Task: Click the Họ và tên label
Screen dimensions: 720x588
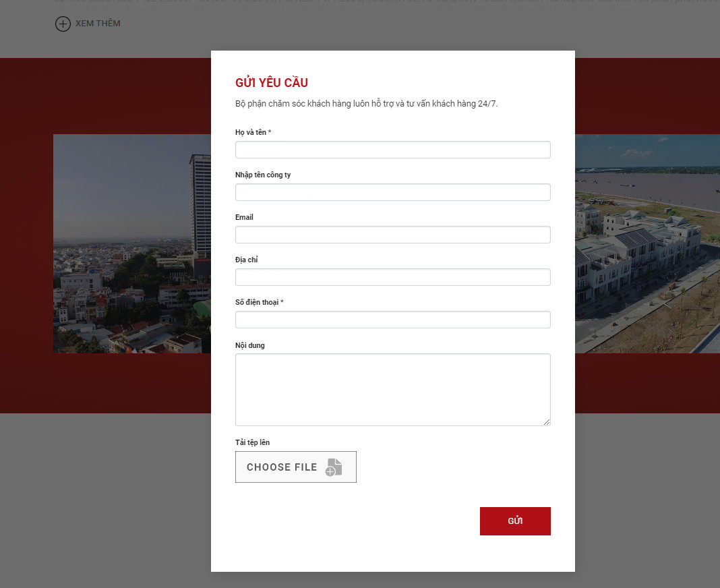Action: click(253, 132)
